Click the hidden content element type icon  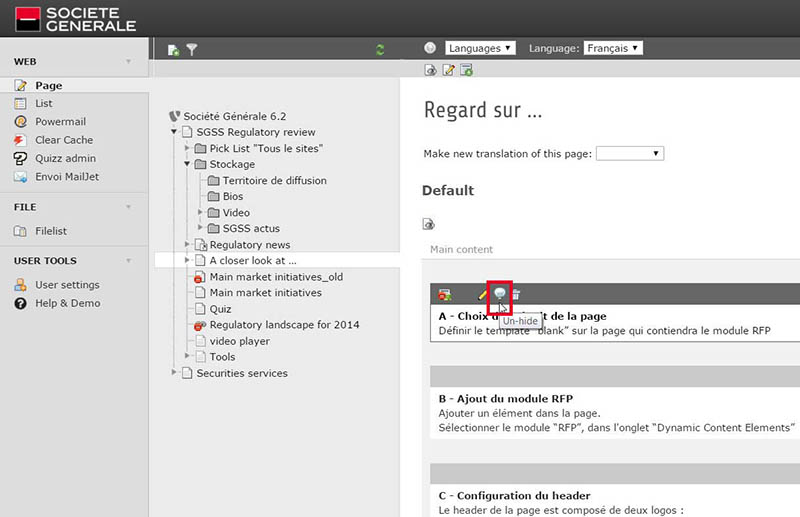coord(445,294)
